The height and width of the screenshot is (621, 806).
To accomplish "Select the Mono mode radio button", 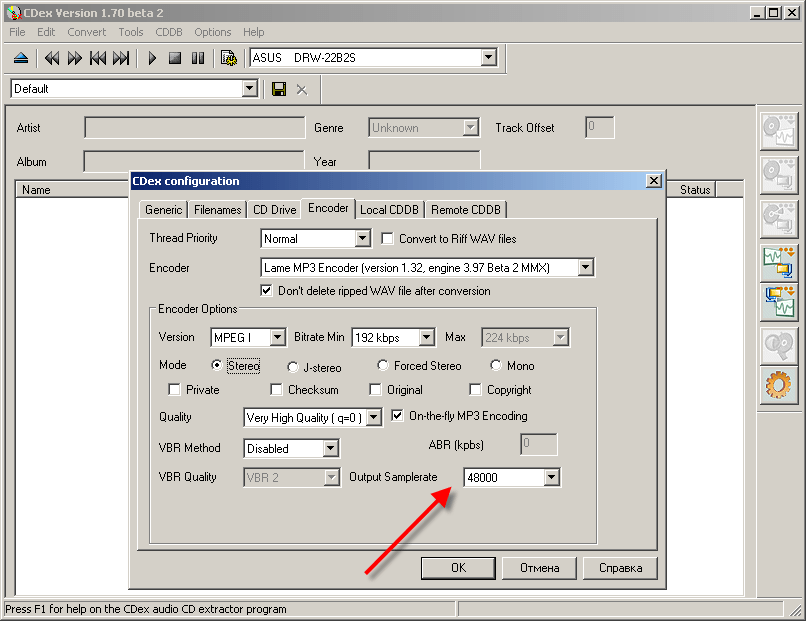I will click(495, 365).
